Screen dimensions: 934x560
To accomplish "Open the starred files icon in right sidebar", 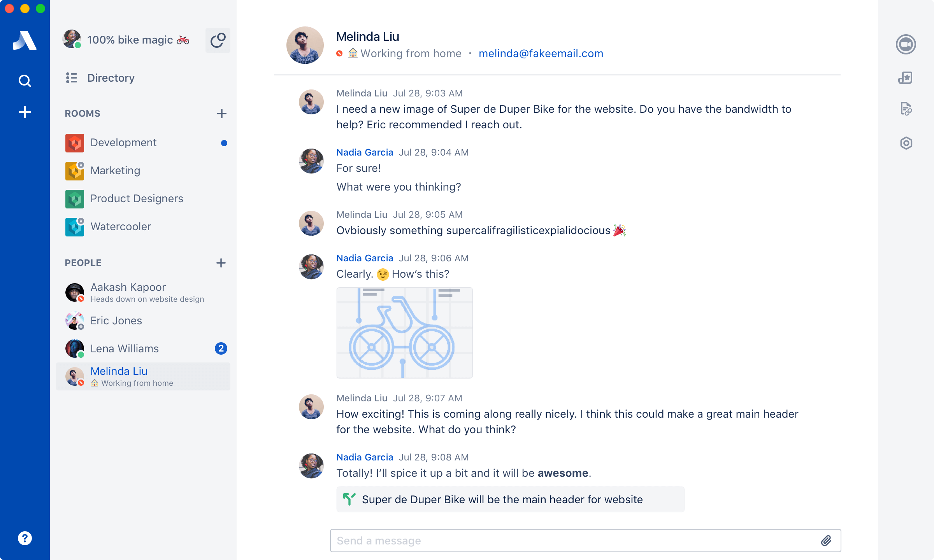I will (906, 78).
